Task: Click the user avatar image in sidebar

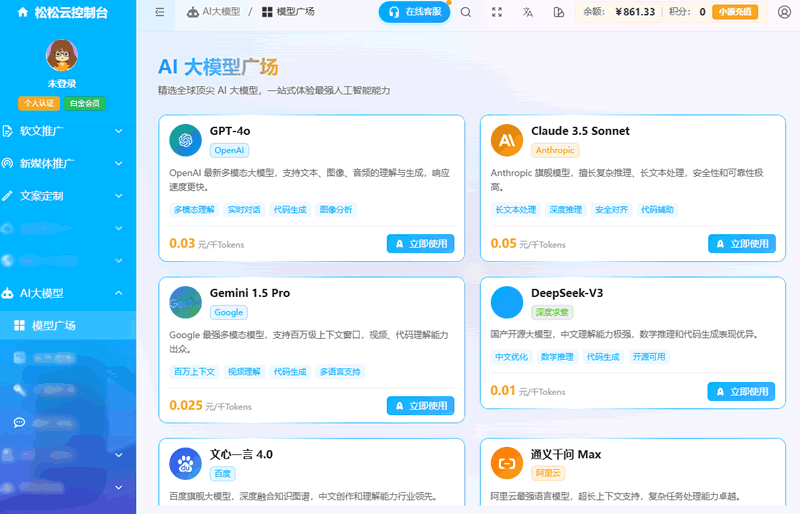Action: click(x=62, y=55)
